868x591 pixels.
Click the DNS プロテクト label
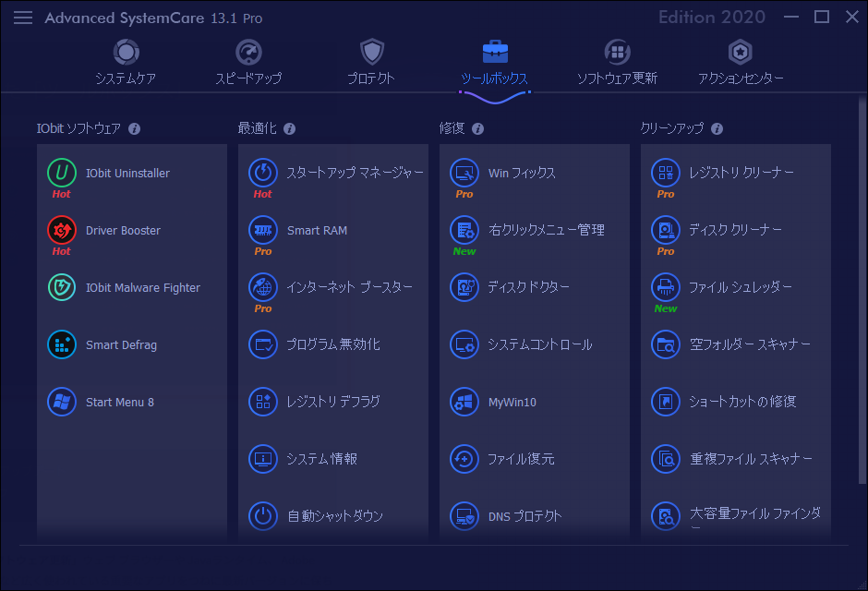pyautogui.click(x=524, y=516)
